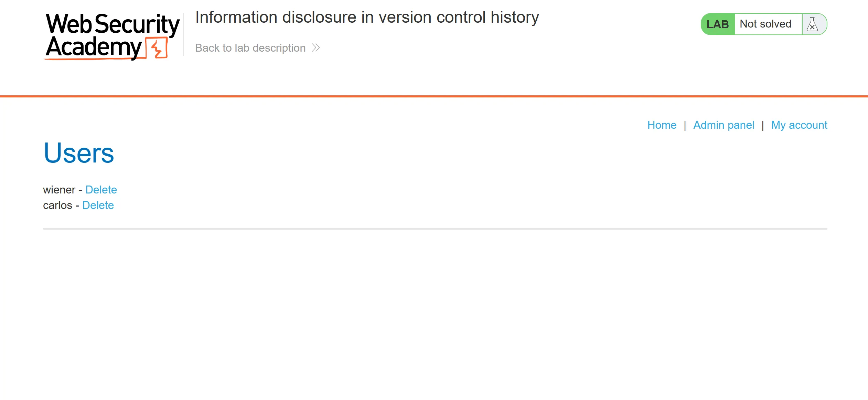Go to the Home page

(x=662, y=125)
